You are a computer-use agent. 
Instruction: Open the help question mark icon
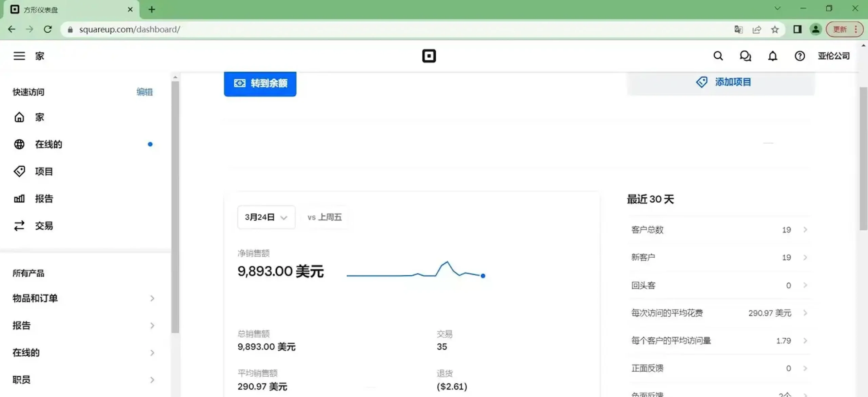coord(800,56)
